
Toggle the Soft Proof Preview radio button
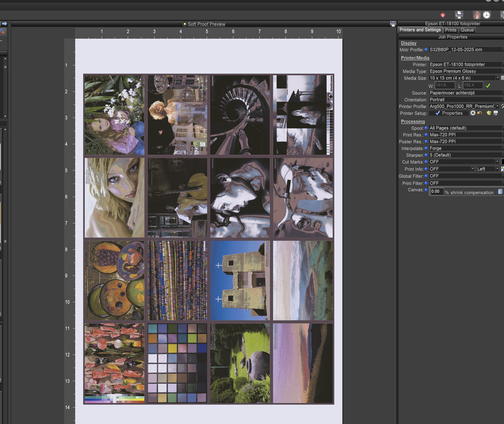click(185, 24)
